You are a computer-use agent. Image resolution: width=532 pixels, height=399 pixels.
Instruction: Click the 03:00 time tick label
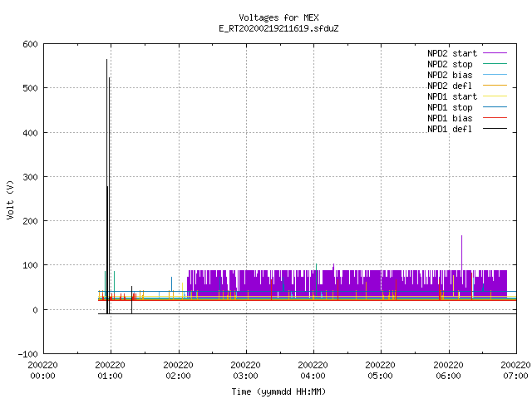[245, 376]
